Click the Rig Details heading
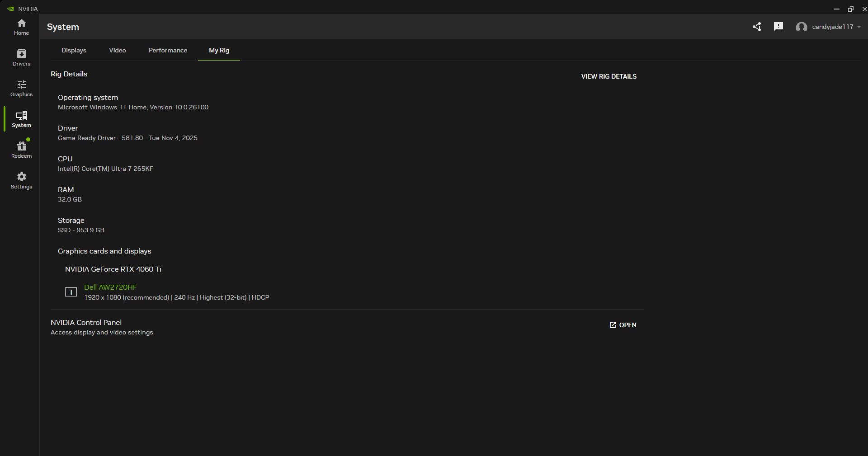Screen dimensions: 868x456 coord(69,74)
